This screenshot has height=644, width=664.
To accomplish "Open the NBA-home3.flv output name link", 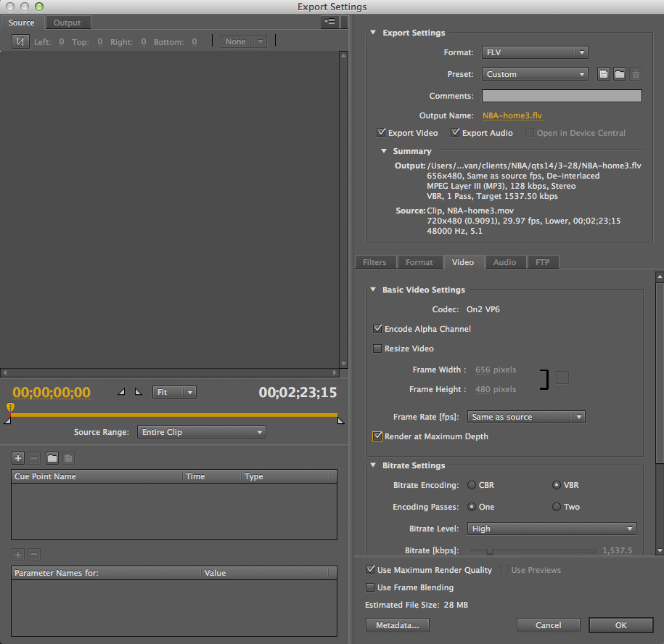I will (x=512, y=115).
